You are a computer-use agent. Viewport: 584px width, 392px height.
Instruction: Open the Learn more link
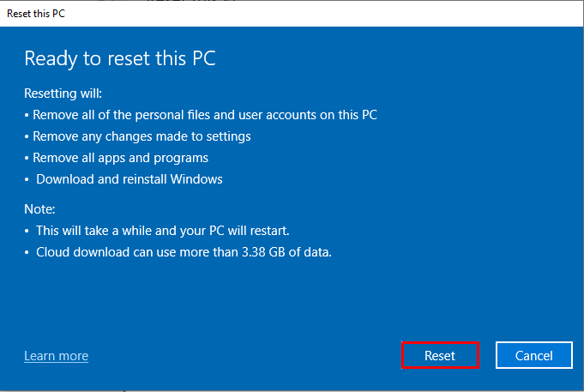(57, 356)
